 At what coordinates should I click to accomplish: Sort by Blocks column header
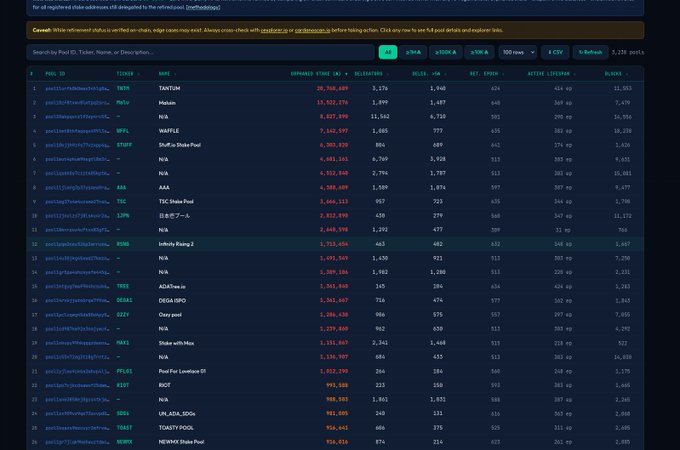click(x=616, y=74)
